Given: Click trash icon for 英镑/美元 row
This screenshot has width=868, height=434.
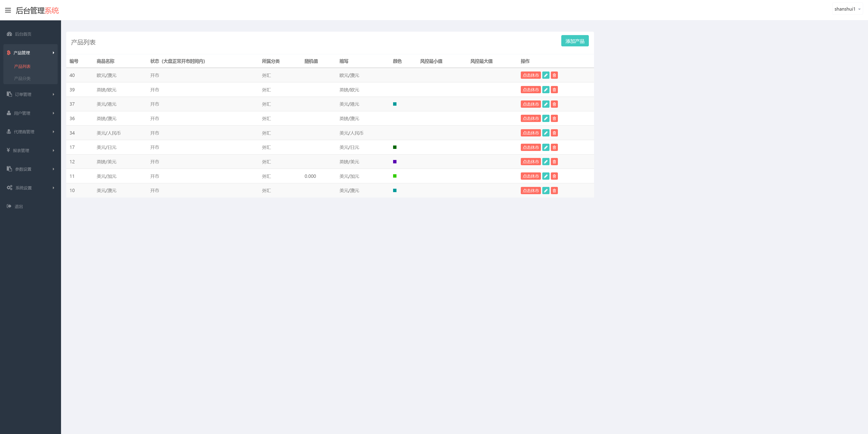Looking at the screenshot, I should (x=554, y=162).
